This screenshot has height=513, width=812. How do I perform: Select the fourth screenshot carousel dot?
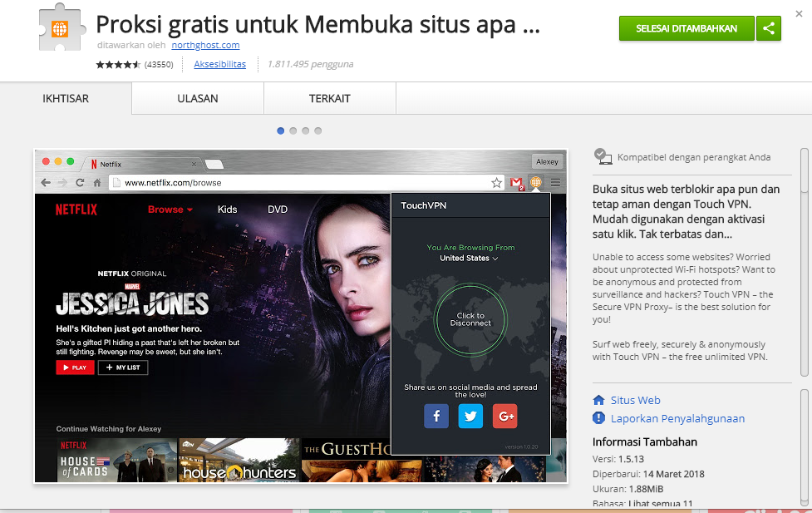pos(318,131)
